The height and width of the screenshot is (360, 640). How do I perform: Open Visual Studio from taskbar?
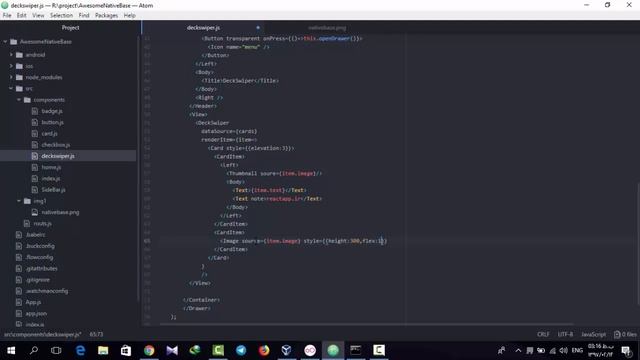pyautogui.click(x=172, y=350)
